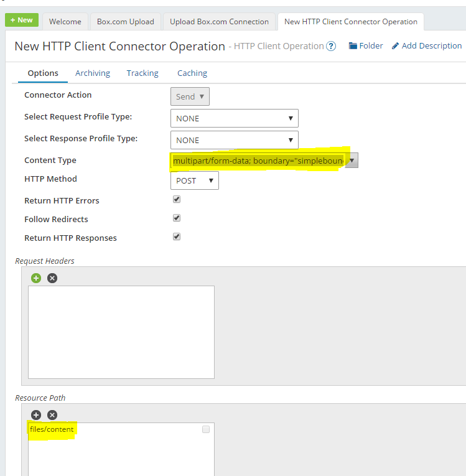Expand the HTTP Method POST dropdown

195,180
